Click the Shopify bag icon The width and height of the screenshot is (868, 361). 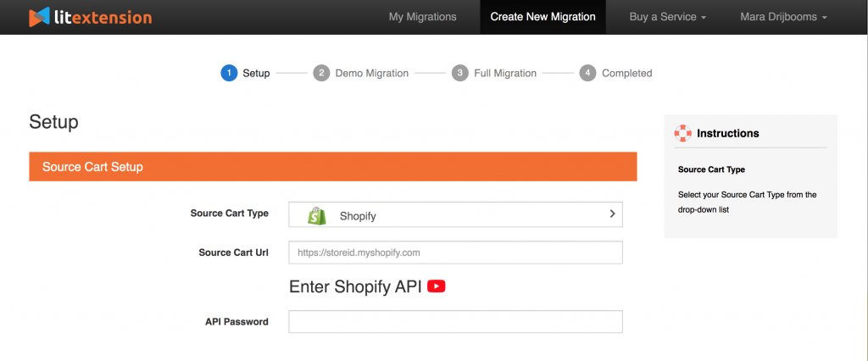(317, 215)
